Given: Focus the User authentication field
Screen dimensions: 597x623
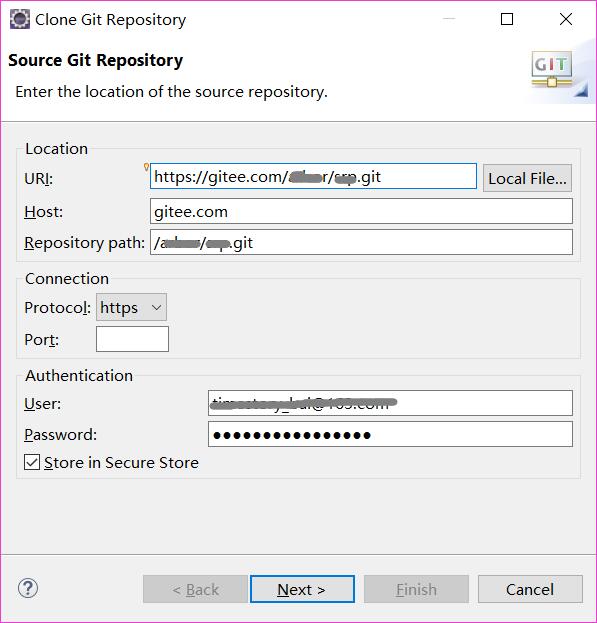Looking at the screenshot, I should pyautogui.click(x=390, y=403).
